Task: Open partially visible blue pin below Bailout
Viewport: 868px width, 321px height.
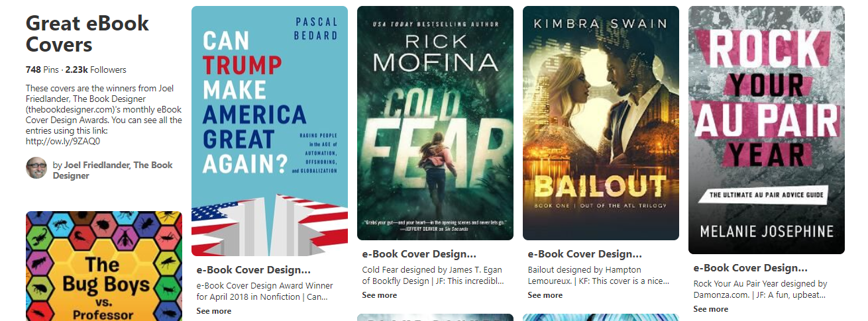Action: pos(601,317)
